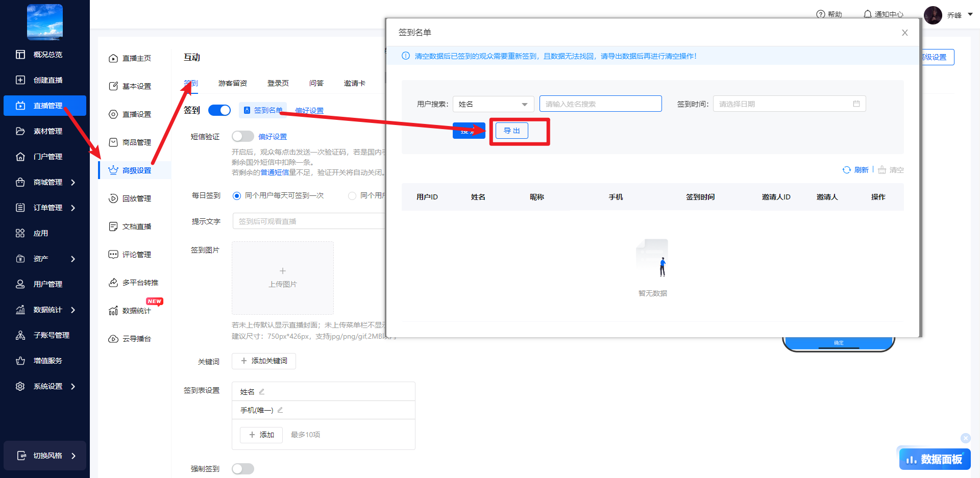The width and height of the screenshot is (980, 478).
Task: Click the name search input field
Action: coord(600,104)
